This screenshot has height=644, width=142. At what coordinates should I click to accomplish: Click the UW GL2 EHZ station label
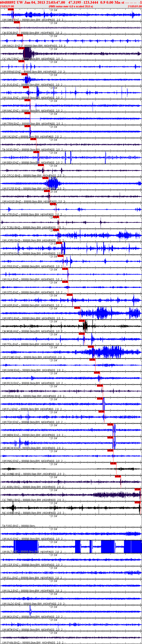click(x=10, y=591)
